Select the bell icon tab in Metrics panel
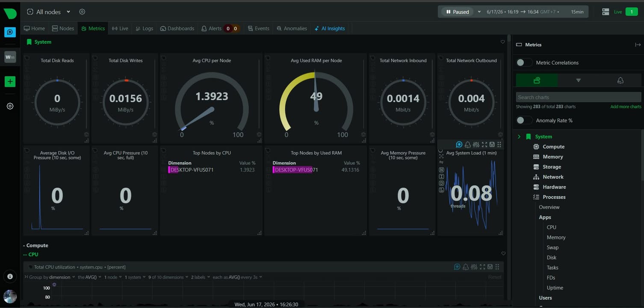 [620, 80]
